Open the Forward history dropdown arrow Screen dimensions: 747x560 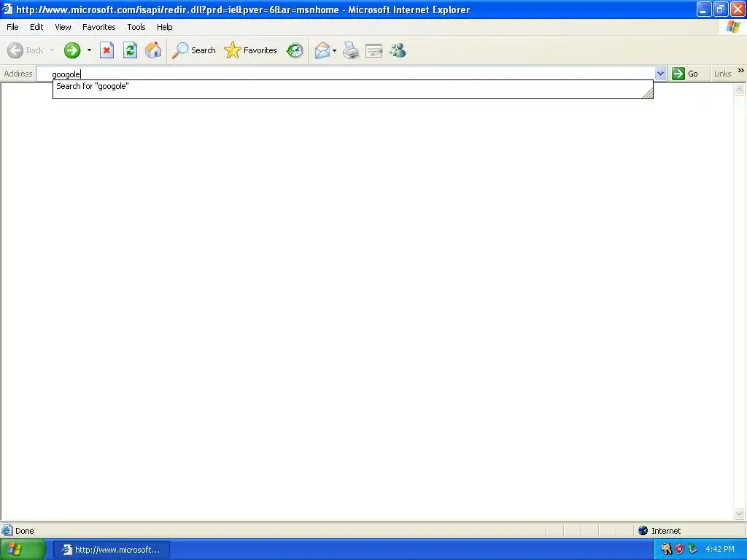pyautogui.click(x=89, y=50)
